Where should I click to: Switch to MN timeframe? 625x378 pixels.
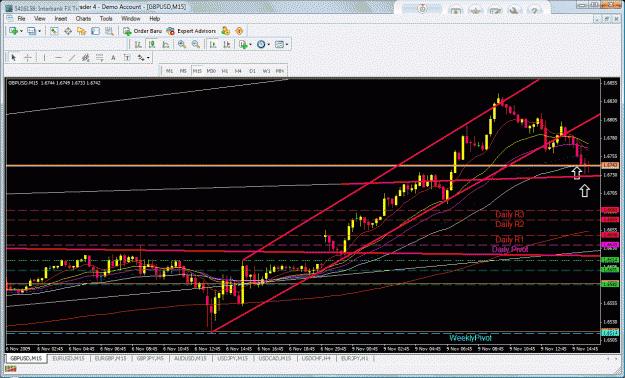(x=280, y=71)
